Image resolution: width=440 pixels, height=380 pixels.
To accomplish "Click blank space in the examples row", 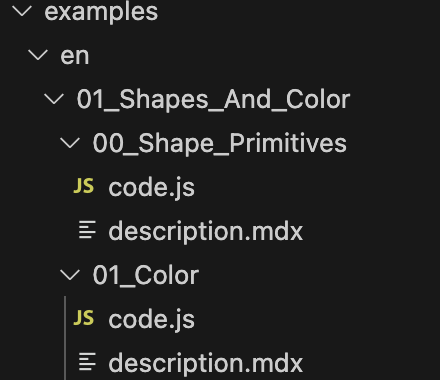I will (x=297, y=11).
